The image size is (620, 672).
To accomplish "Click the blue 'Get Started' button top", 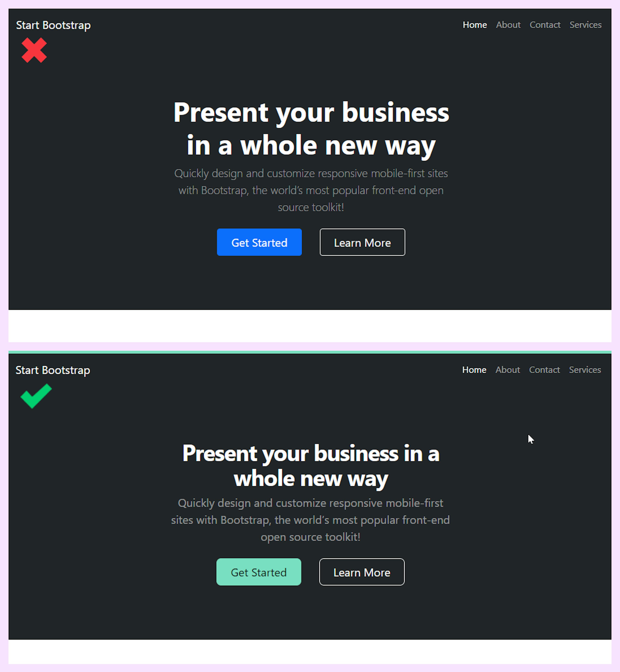I will 260,242.
